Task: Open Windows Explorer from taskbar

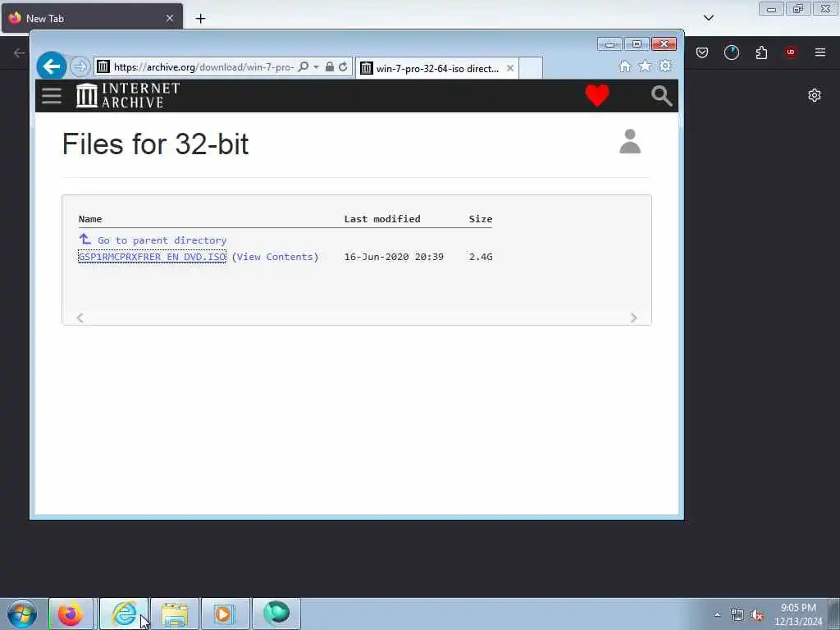Action: pyautogui.click(x=175, y=614)
